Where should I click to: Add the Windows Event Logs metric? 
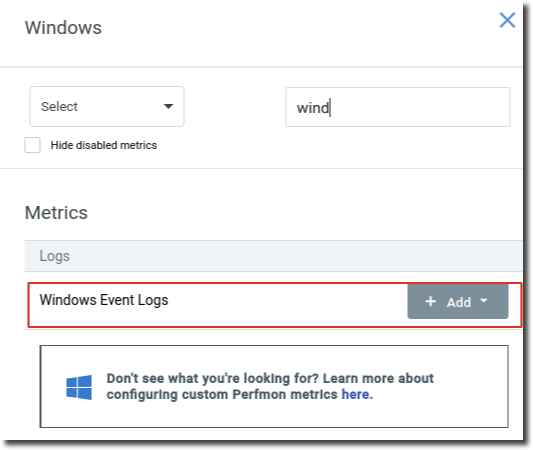[458, 301]
